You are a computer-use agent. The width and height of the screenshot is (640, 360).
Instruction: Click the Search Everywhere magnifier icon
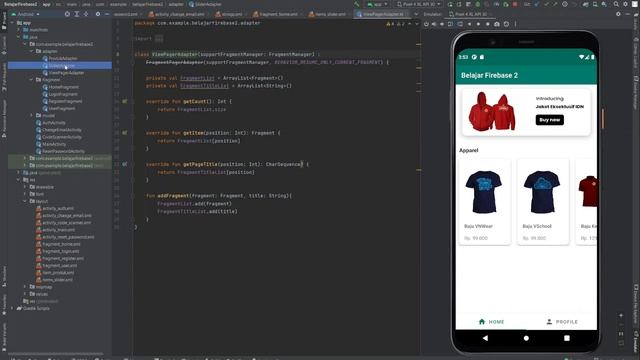tap(616, 4)
